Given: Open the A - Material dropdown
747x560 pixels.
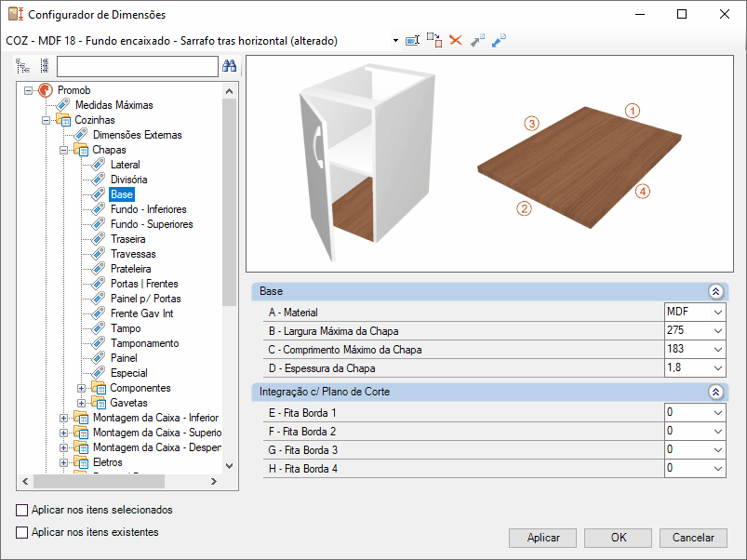Looking at the screenshot, I should [x=717, y=312].
